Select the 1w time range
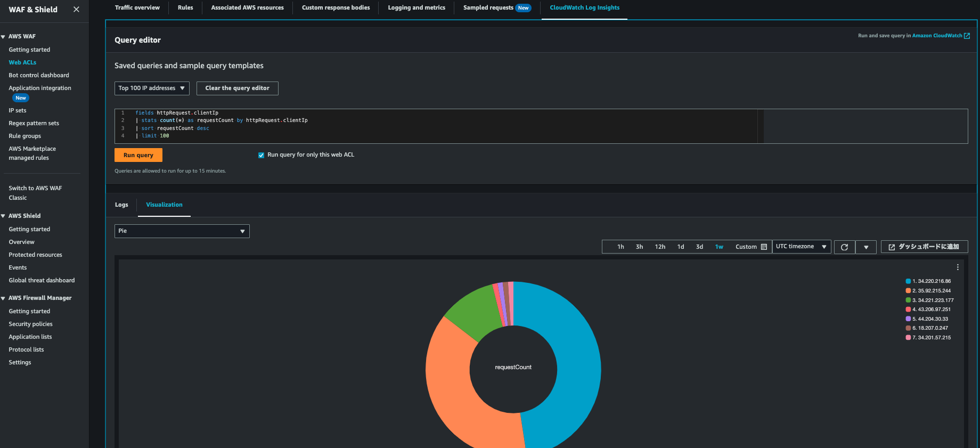Image resolution: width=980 pixels, height=448 pixels. 719,247
